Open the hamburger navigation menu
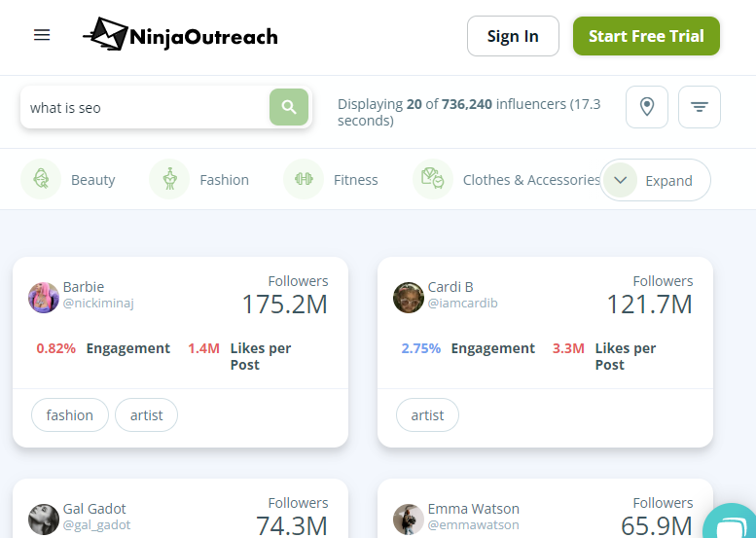Screen dimensions: 756x538 [x=42, y=36]
